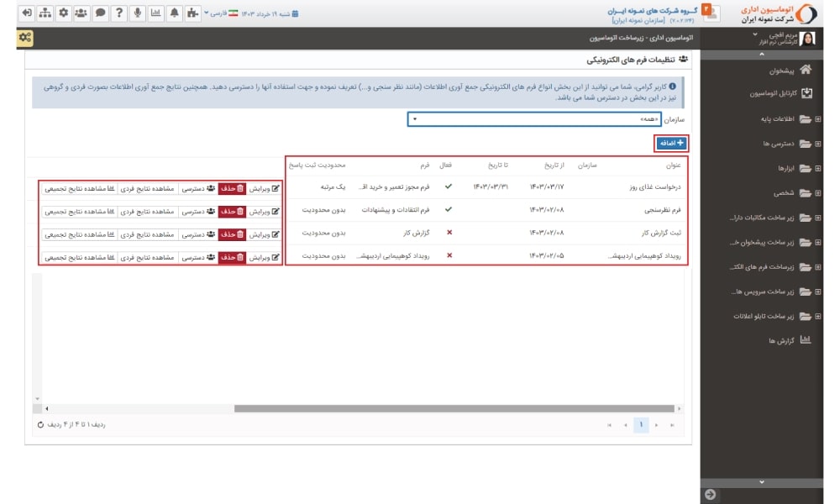This screenshot has height=504, width=840.
Task: Open the notifications bell
Action: 174,13
